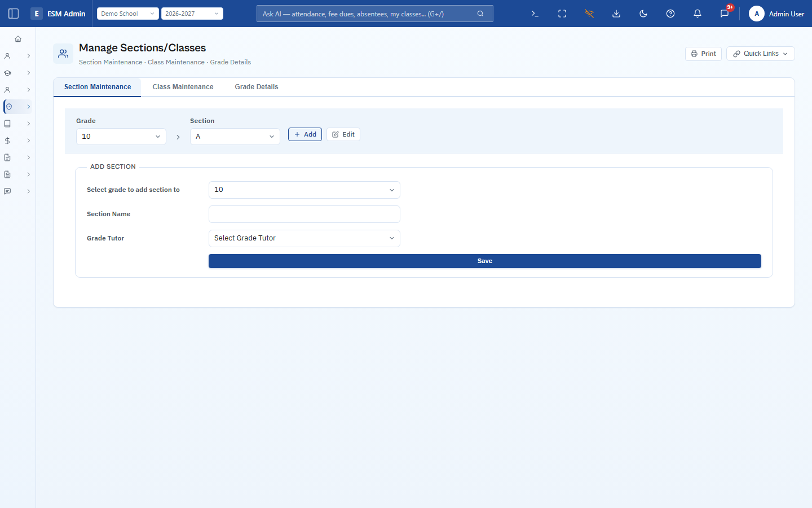
Task: Toggle the sidebar panel icon
Action: (x=14, y=14)
